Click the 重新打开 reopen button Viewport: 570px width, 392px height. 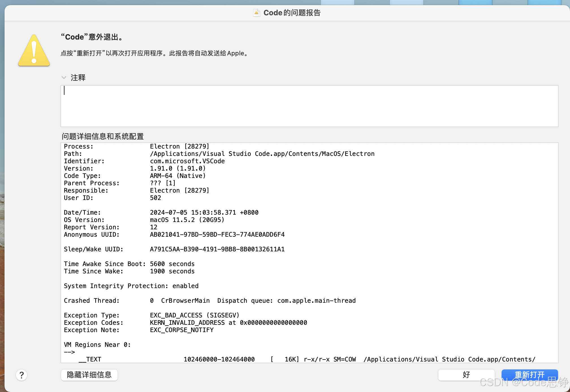530,375
